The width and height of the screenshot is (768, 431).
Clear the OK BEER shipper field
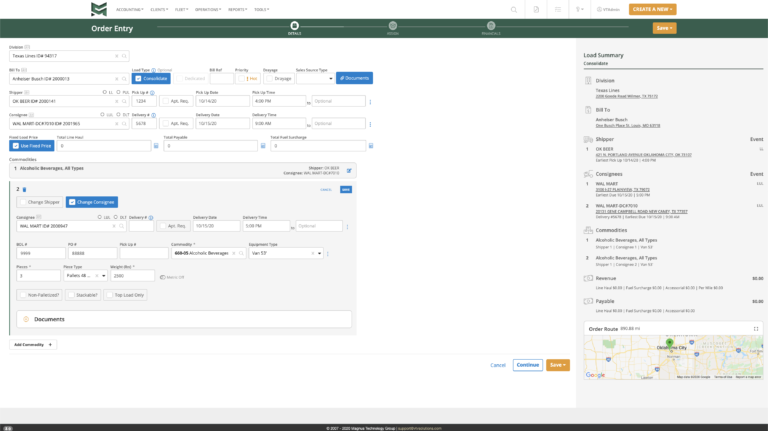point(117,101)
